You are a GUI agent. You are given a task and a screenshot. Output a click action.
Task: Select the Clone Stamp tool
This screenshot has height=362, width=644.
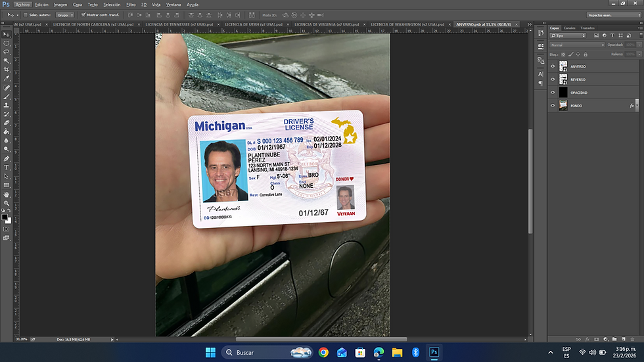(x=6, y=106)
